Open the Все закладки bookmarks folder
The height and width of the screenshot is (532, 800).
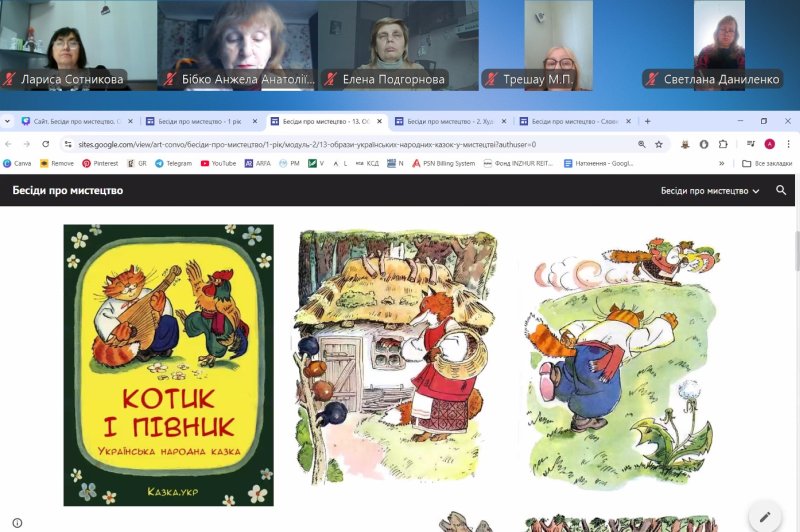767,163
